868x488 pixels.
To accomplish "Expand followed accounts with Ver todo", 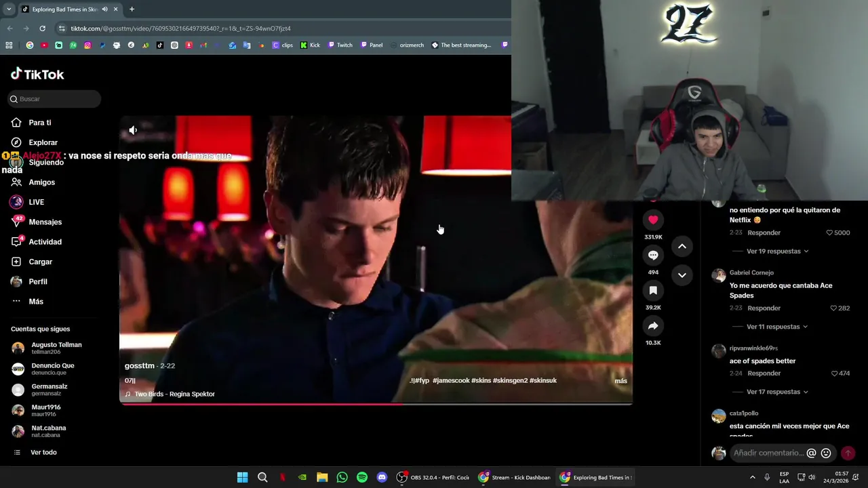I will pyautogui.click(x=35, y=452).
